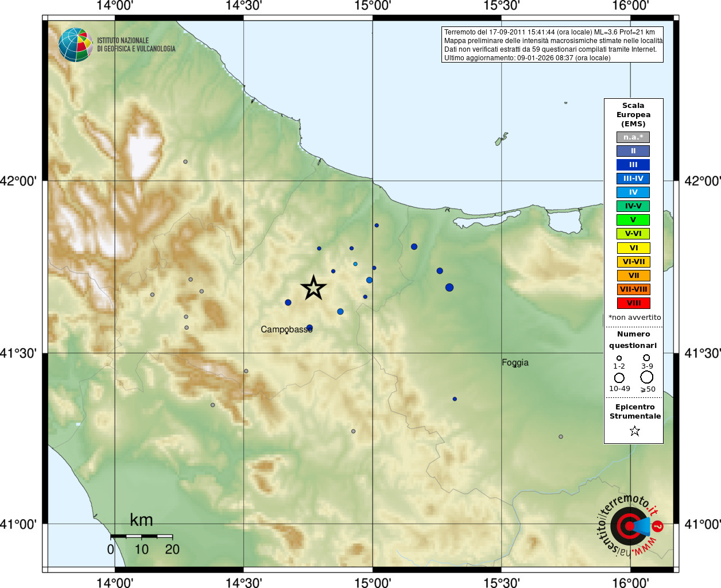Select the III intensity legend swatch
Viewport: 721px width, 588px height.
tap(633, 165)
